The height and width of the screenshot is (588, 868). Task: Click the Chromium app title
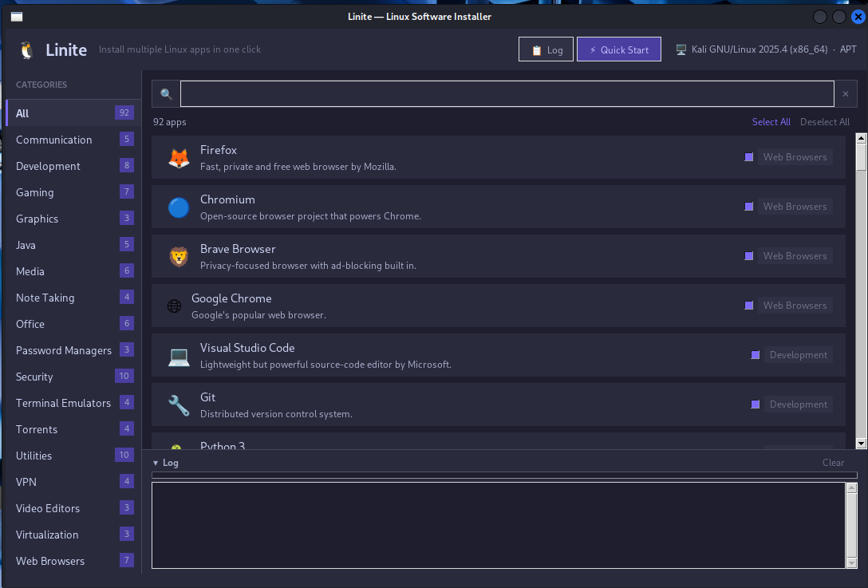[x=227, y=199]
